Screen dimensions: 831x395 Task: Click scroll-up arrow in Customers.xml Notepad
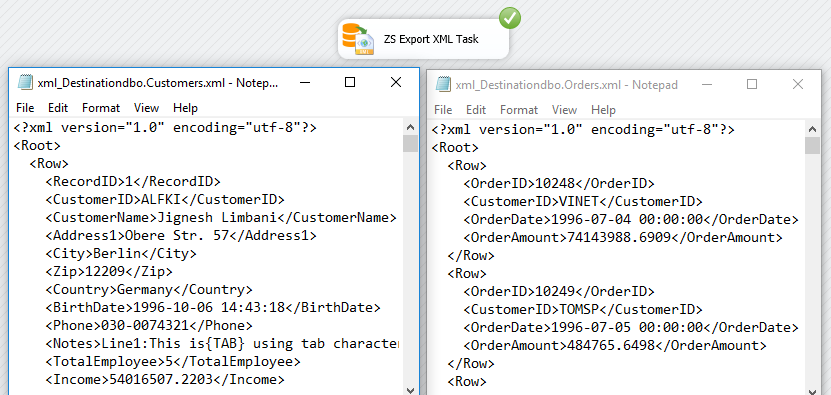[x=410, y=127]
